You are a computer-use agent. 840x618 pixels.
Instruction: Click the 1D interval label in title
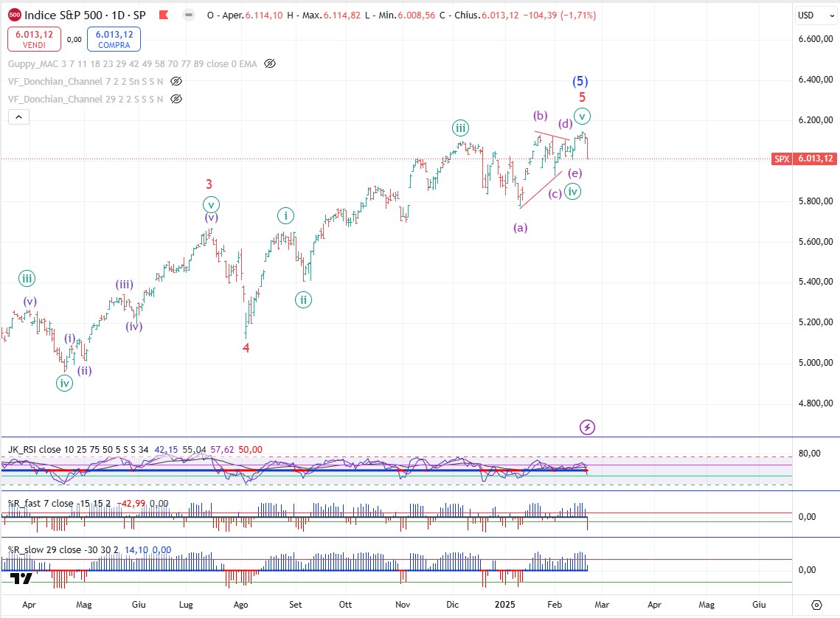point(118,15)
